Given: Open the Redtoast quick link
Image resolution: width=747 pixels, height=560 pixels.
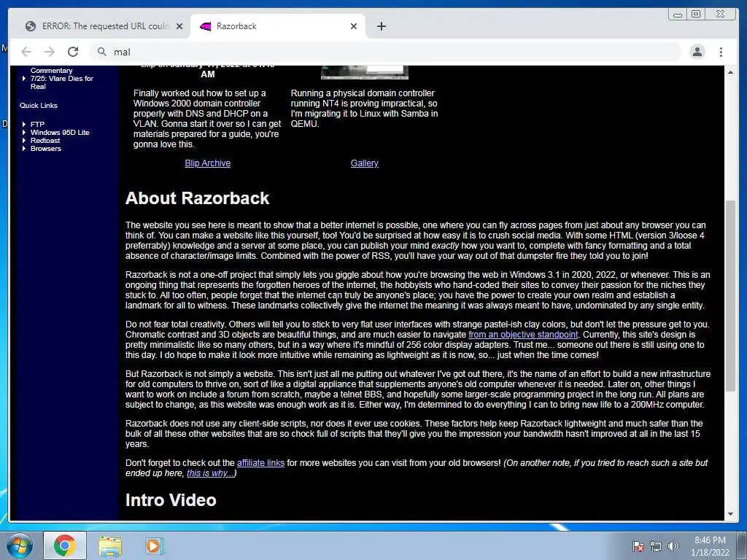Looking at the screenshot, I should tap(45, 141).
